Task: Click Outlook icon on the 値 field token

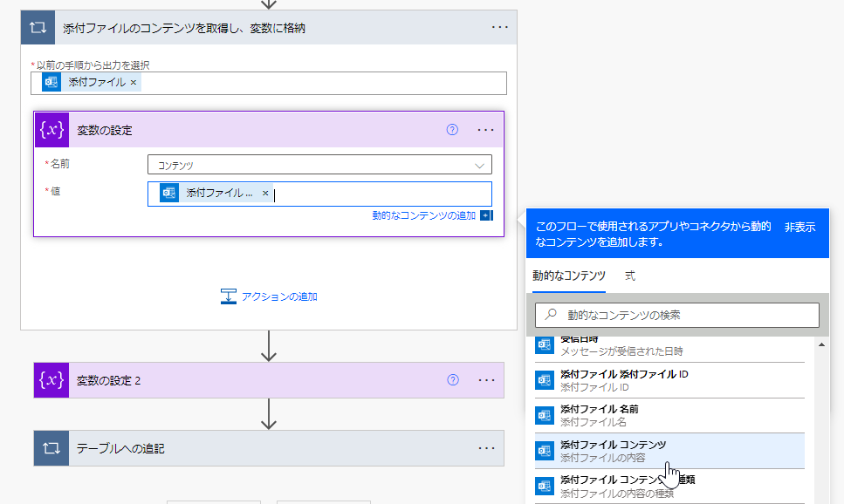Action: click(x=169, y=193)
